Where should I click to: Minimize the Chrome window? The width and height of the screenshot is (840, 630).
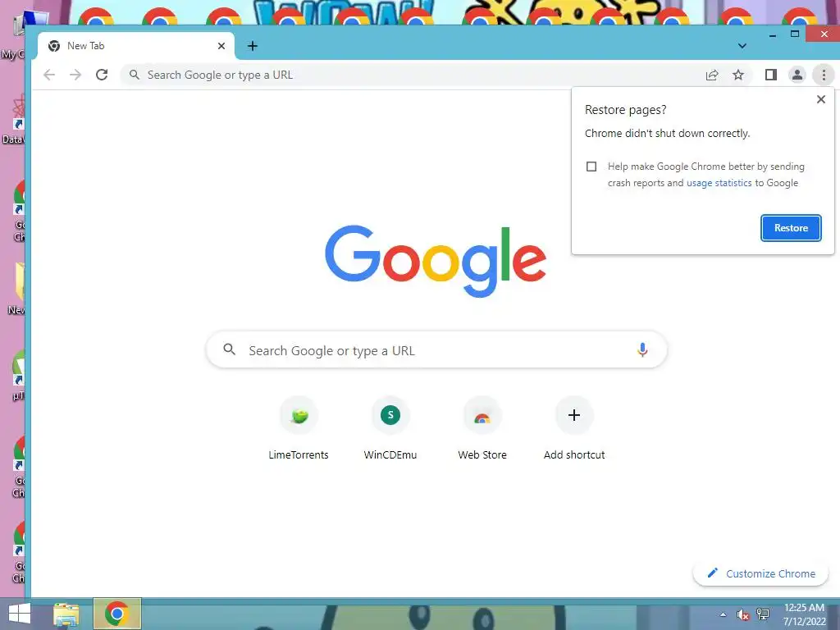coord(773,34)
